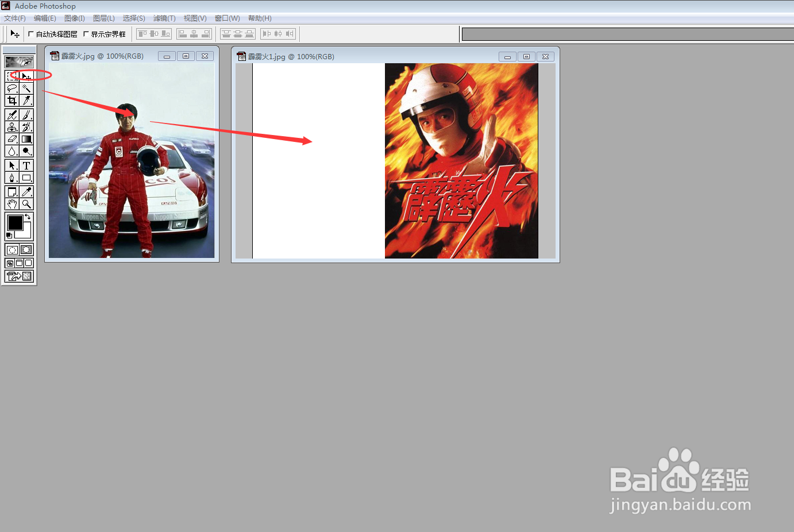Open the 滤镜(T) menu
The width and height of the screenshot is (794, 532).
coord(164,18)
